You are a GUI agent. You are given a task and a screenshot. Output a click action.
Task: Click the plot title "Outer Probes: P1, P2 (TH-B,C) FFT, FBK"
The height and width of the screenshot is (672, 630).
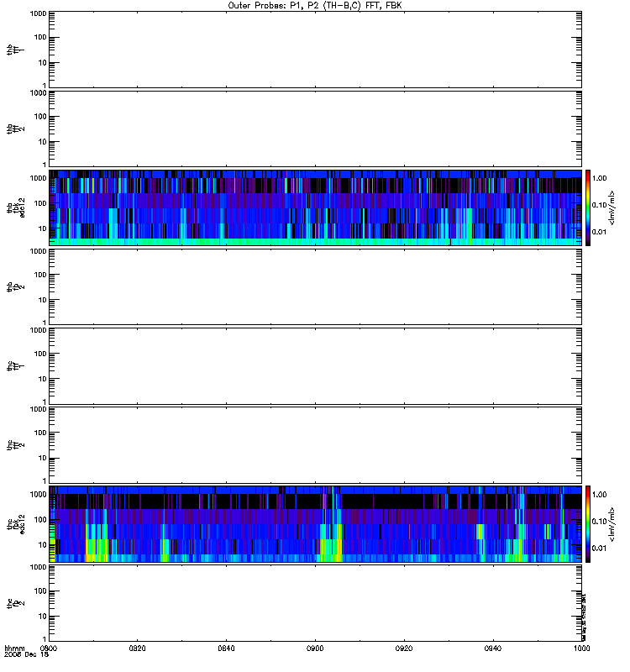point(315,6)
